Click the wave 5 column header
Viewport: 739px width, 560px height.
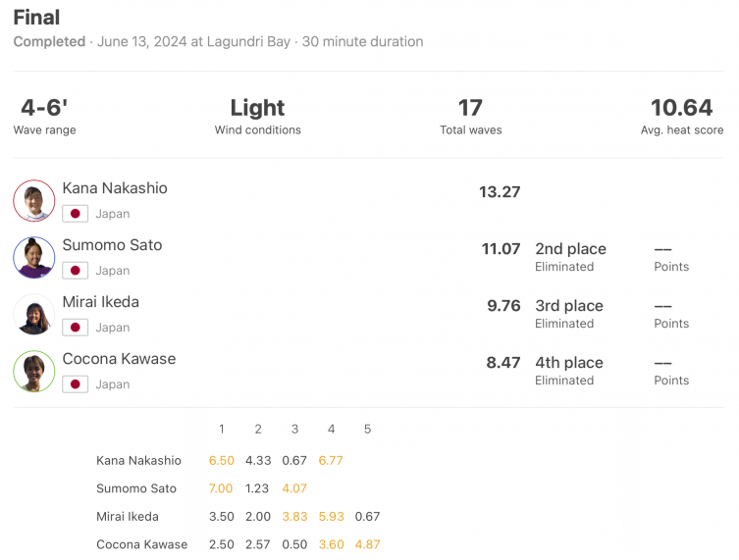coord(368,429)
